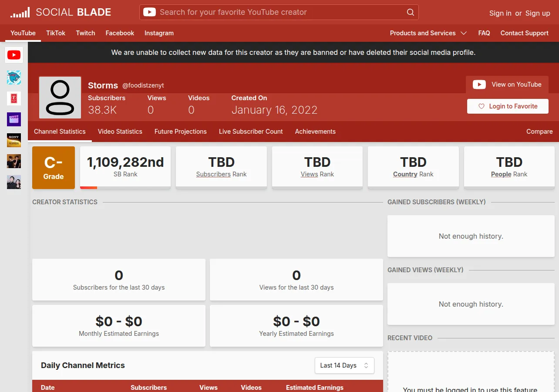Open the purple clapperboard avatar in the sidebar
The image size is (559, 392).
tap(14, 119)
